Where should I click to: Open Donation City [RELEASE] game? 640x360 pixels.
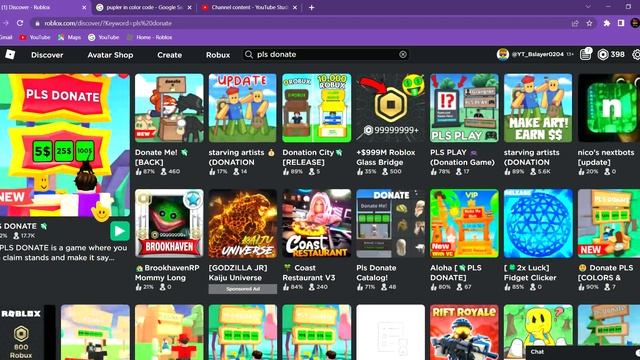[316, 108]
